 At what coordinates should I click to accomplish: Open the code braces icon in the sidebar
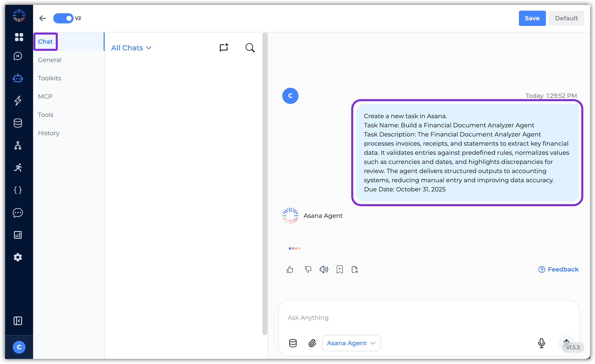tap(18, 190)
